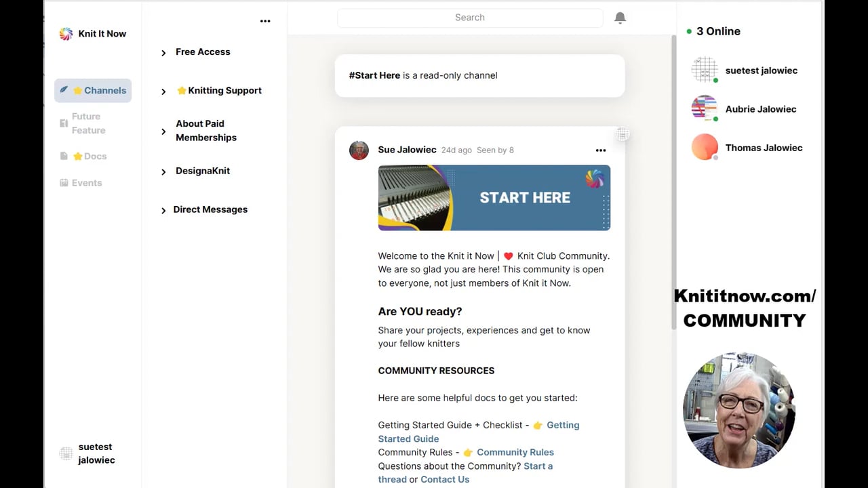
Task: Click Seen by 8 on the post
Action: click(x=495, y=150)
